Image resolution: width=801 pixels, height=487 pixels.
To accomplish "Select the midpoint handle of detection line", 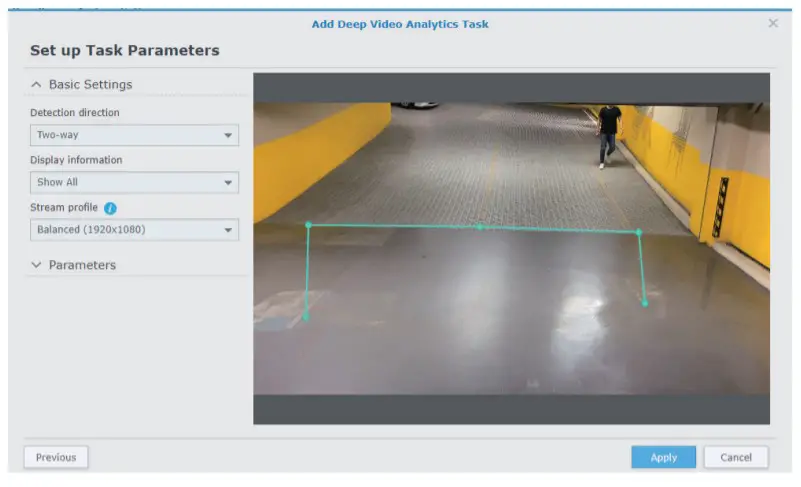I will [x=479, y=227].
